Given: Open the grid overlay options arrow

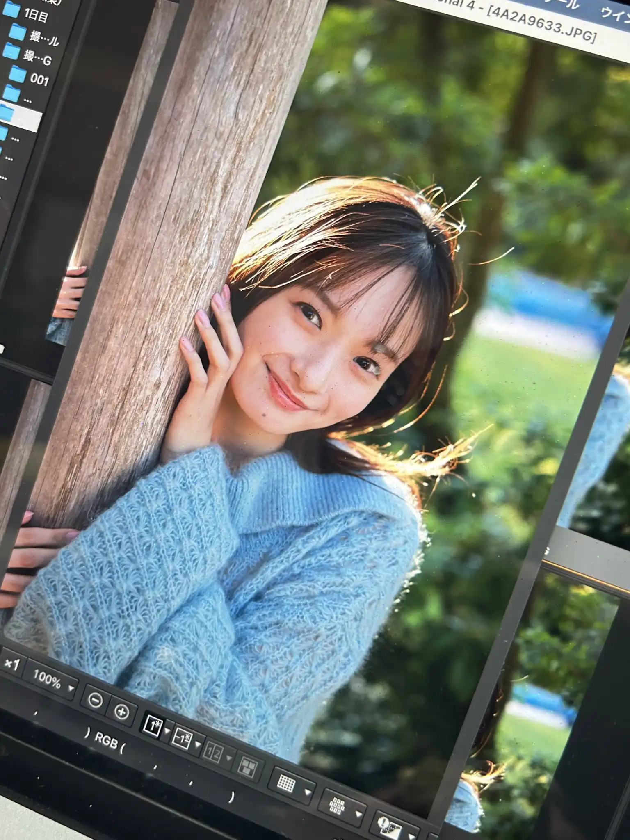Looking at the screenshot, I should pos(308,792).
